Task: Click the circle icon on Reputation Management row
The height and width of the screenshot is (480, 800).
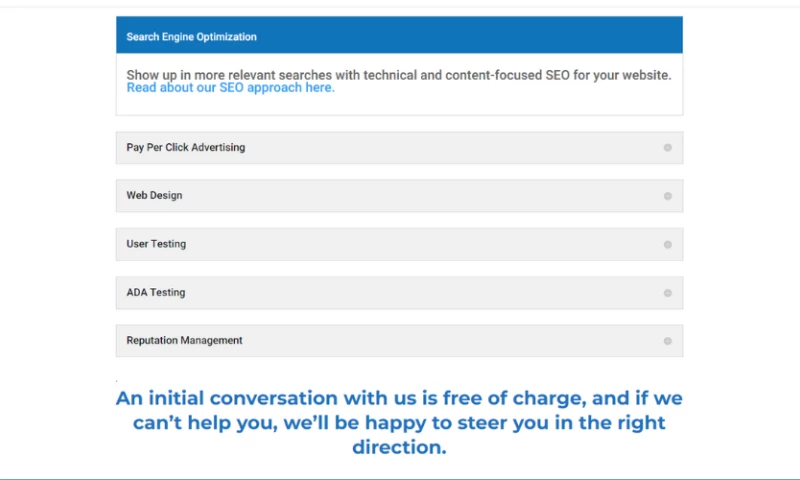Action: pyautogui.click(x=667, y=341)
